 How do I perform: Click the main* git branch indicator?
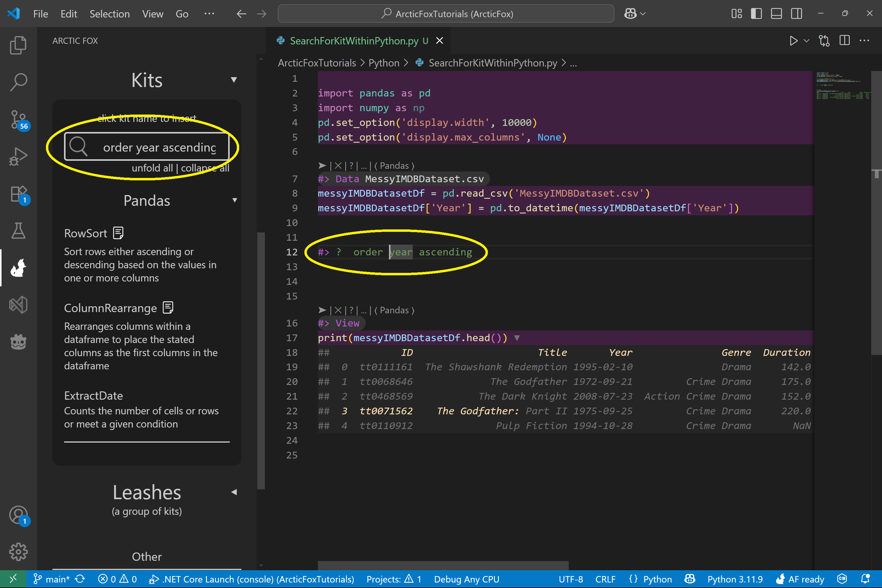click(51, 579)
